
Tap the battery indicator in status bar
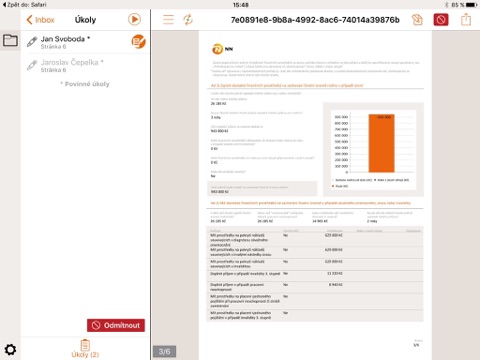[x=472, y=5]
